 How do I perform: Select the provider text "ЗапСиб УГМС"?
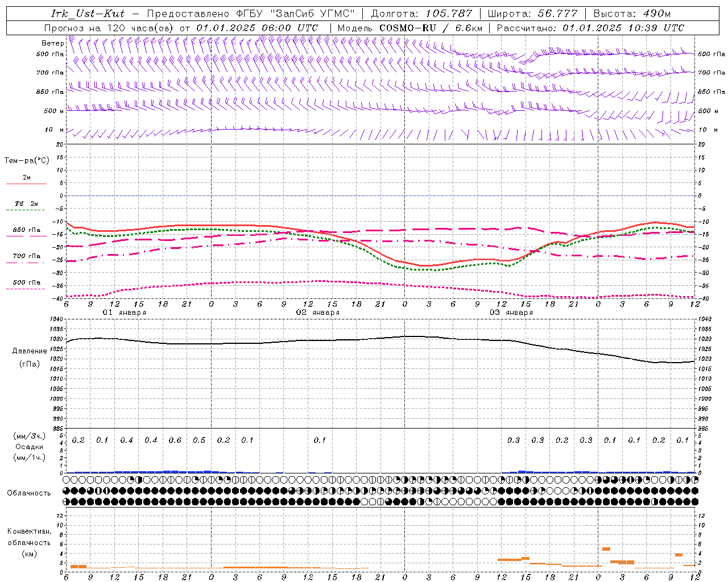click(x=314, y=14)
